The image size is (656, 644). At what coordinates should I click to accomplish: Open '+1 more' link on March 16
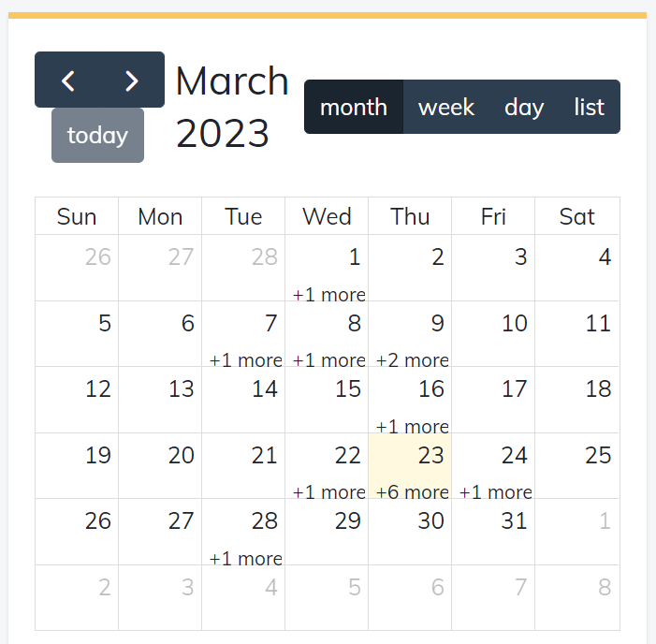tap(412, 427)
